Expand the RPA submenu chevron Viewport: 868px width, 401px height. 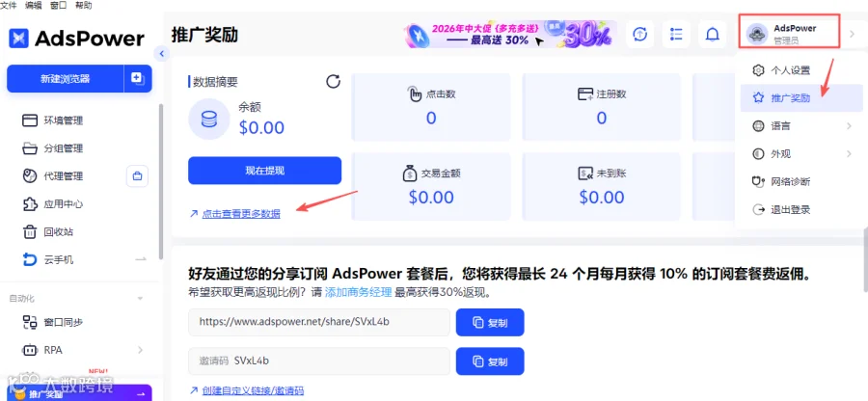(x=140, y=350)
